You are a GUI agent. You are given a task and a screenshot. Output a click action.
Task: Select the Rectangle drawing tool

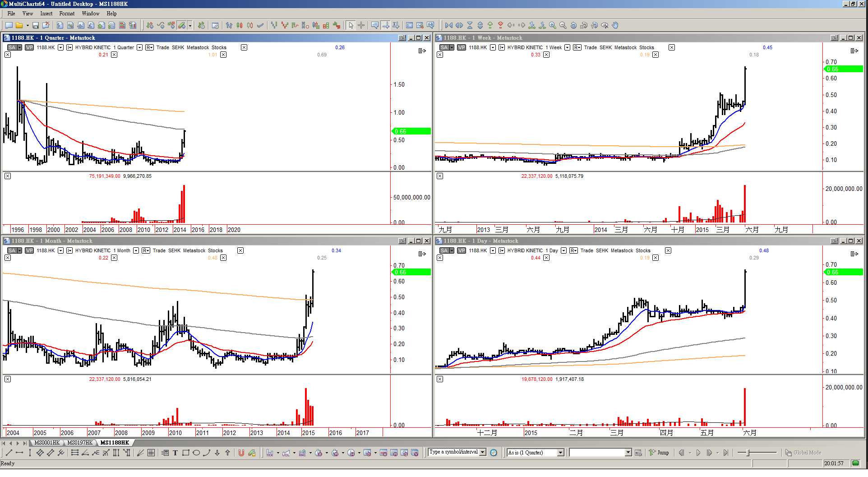coord(185,453)
